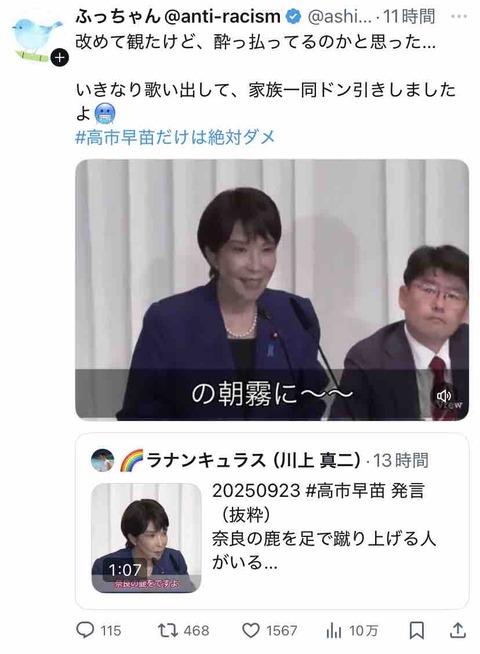
Task: Click the retweet arrows icon
Action: pos(167,630)
